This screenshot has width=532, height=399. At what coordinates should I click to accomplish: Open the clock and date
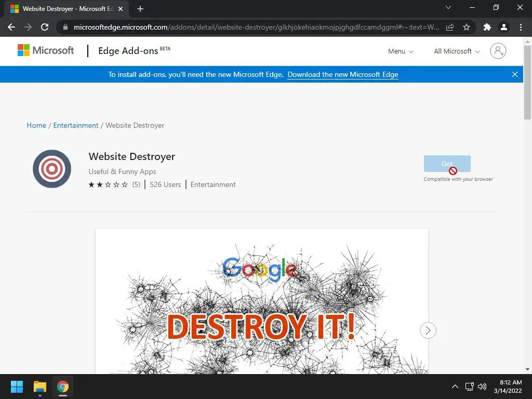(x=508, y=387)
